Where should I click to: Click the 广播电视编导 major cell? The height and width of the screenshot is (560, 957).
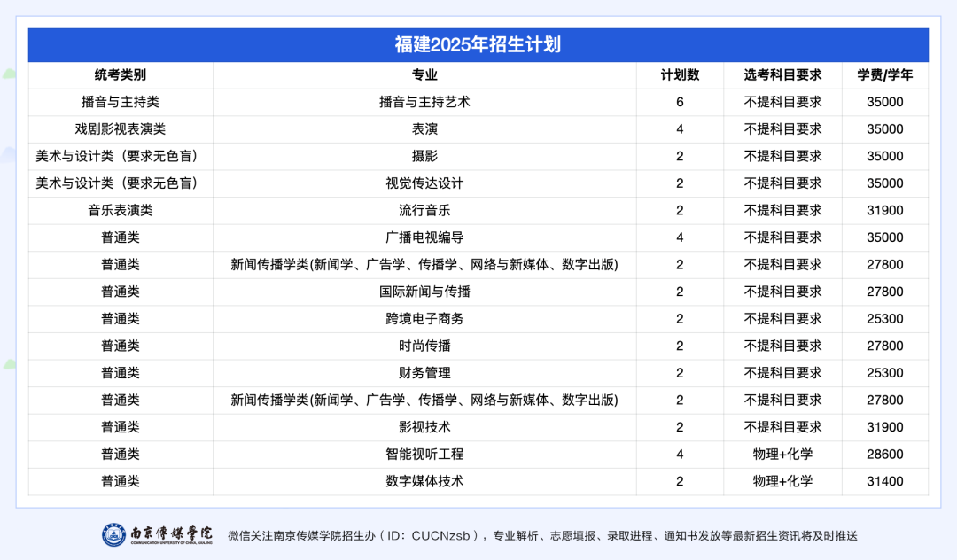(x=424, y=237)
